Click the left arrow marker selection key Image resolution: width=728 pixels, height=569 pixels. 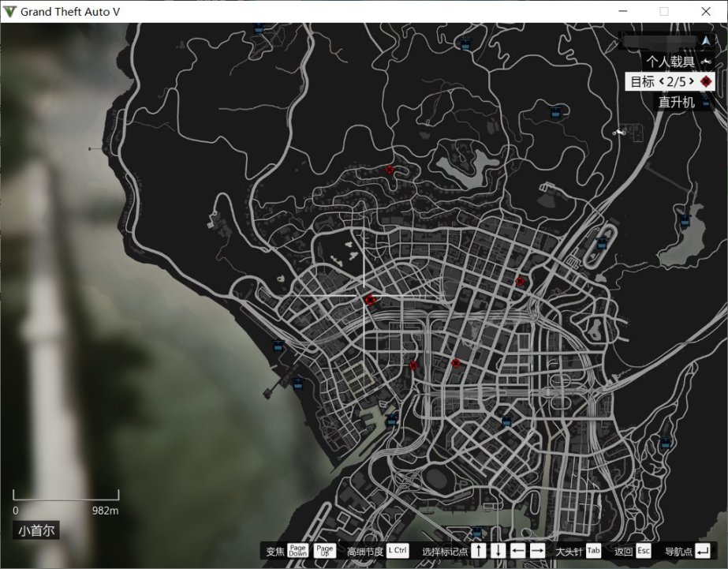(x=517, y=551)
